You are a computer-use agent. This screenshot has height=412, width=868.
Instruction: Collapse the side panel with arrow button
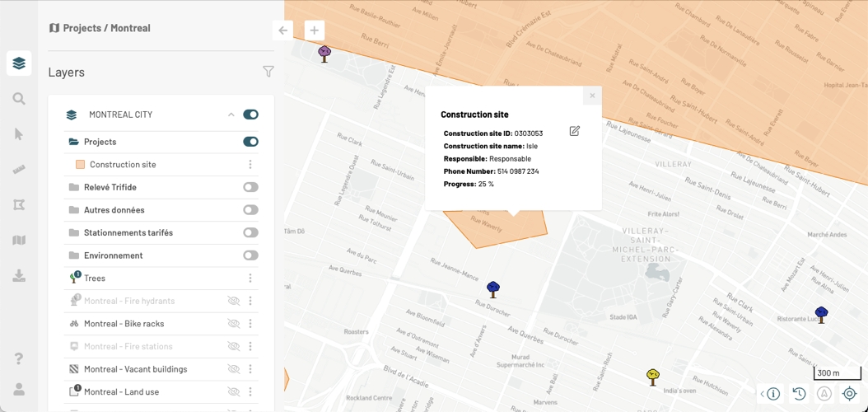(x=282, y=30)
